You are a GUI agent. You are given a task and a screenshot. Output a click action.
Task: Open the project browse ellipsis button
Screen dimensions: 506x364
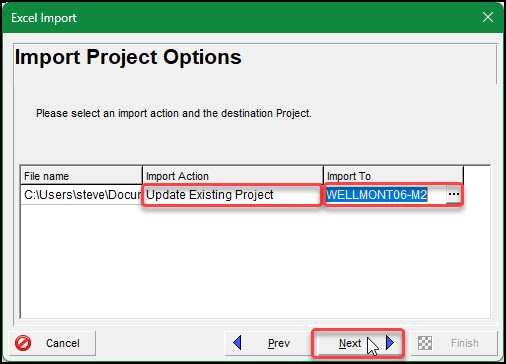point(454,194)
